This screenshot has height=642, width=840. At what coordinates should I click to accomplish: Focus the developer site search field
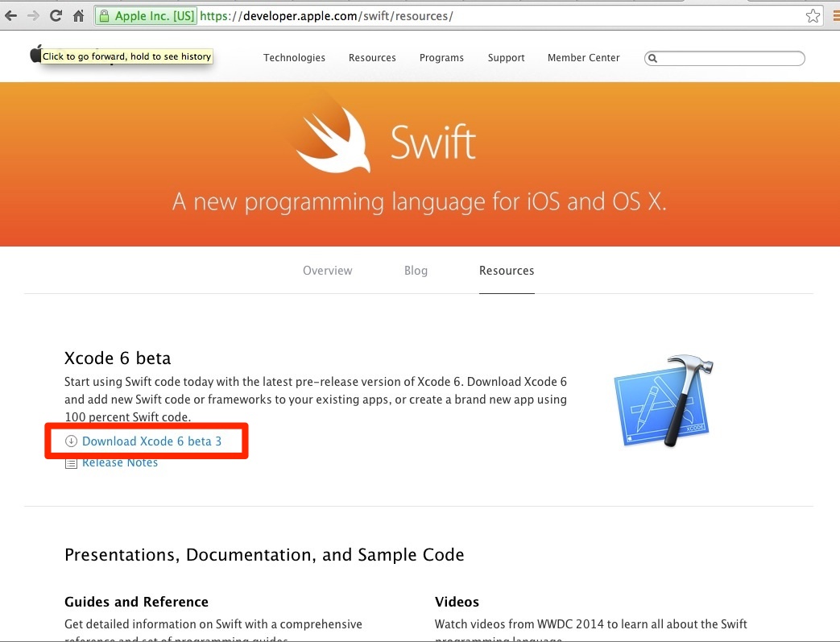[x=725, y=58]
